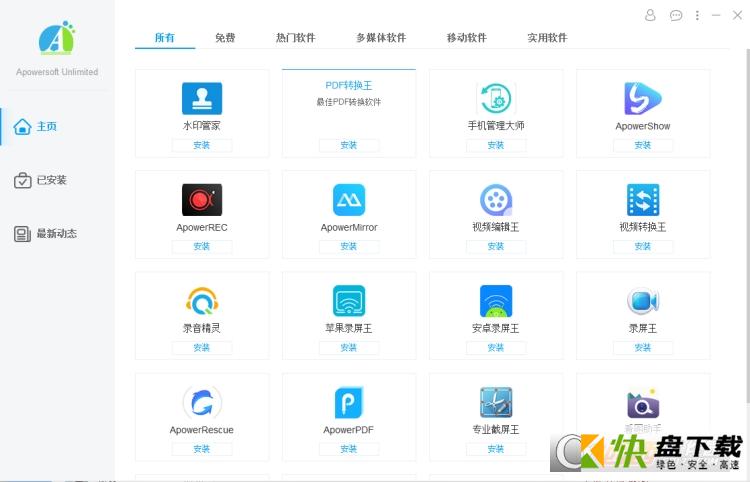Go to 主页 home in sidebar

35,127
